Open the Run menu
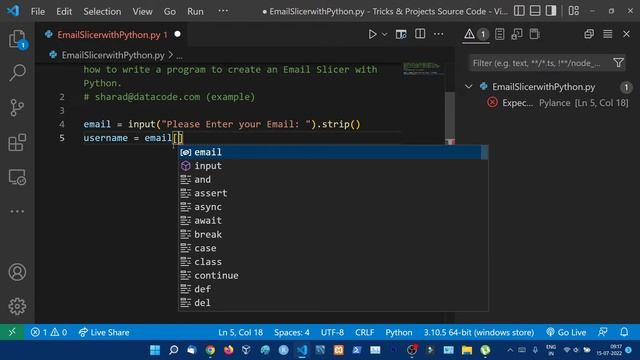The image size is (640, 360). [x=195, y=11]
